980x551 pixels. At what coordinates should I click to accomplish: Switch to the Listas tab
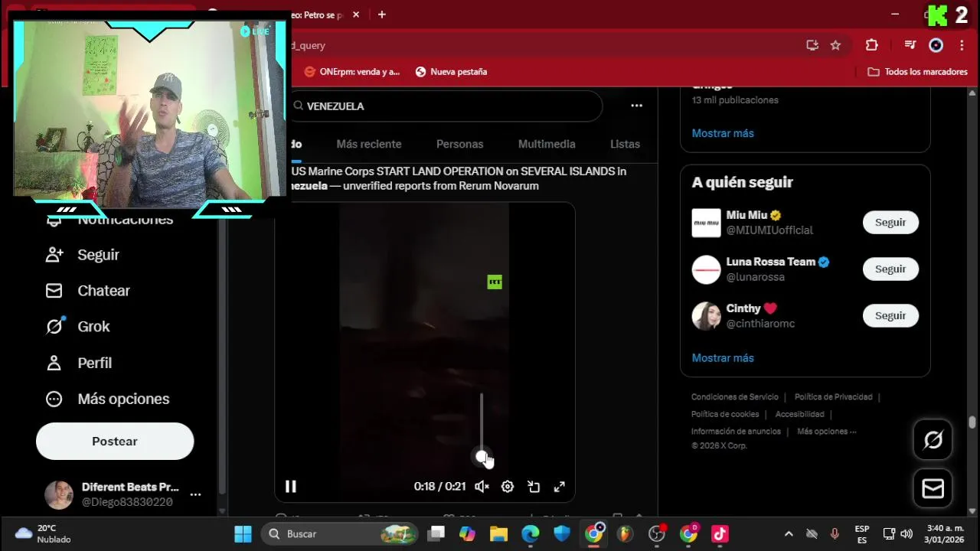point(625,144)
